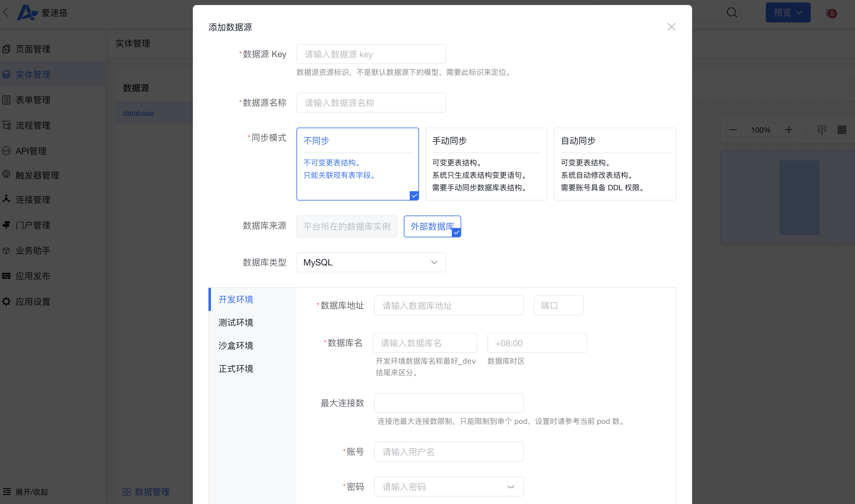Open the 数据库类型 MySQL dropdown
Screen dimensions: 855x504
point(371,262)
